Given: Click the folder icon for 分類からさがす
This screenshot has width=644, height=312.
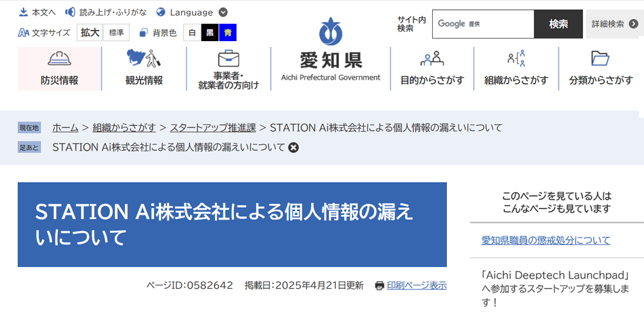Looking at the screenshot, I should [600, 59].
